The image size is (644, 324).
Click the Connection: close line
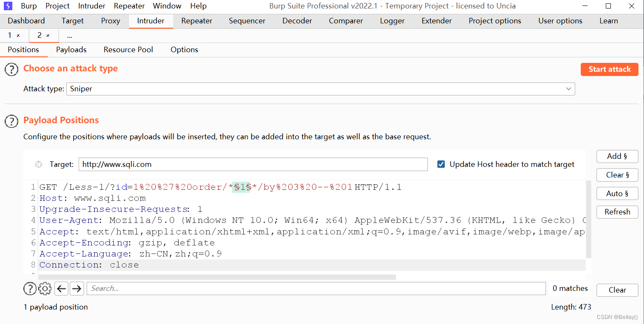[x=89, y=265]
